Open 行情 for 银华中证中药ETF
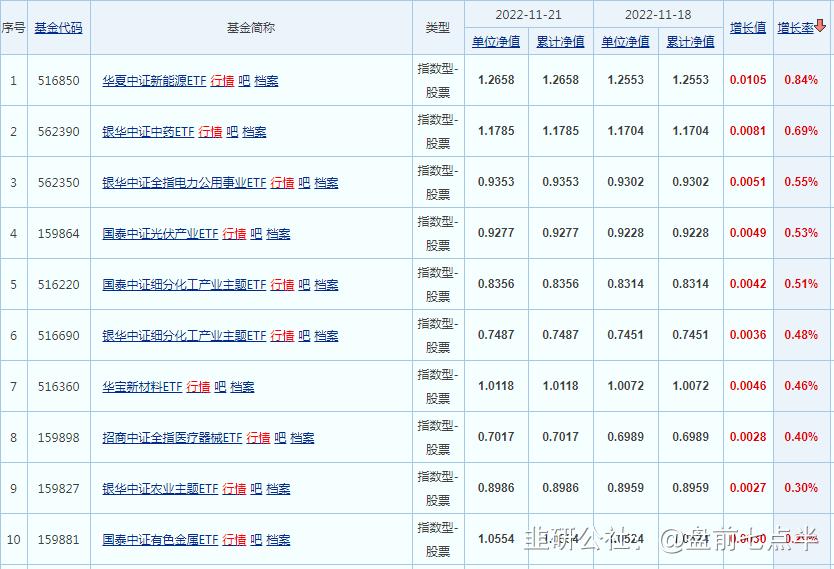This screenshot has width=834, height=569. tap(210, 132)
